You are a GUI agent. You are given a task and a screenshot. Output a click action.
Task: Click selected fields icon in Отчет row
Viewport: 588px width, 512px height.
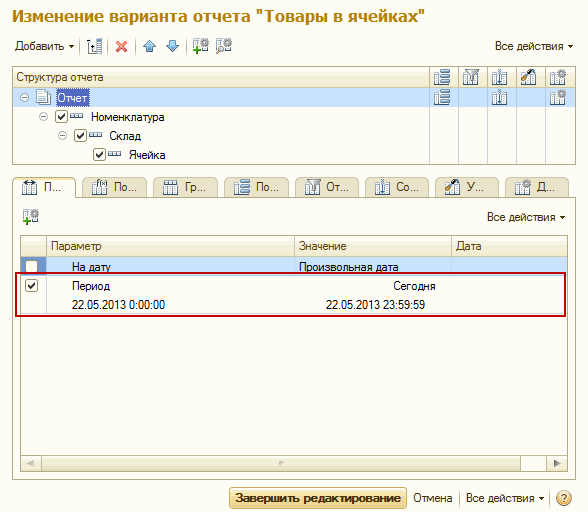pos(442,98)
